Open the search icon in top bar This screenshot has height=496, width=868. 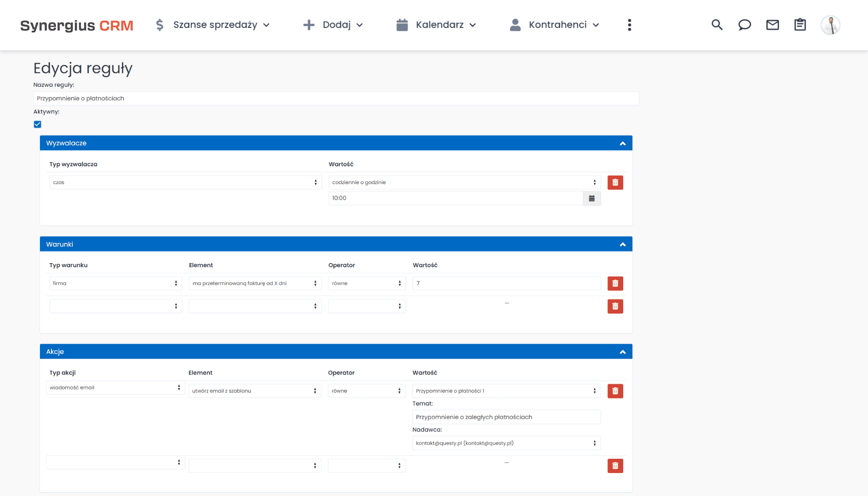click(x=716, y=25)
